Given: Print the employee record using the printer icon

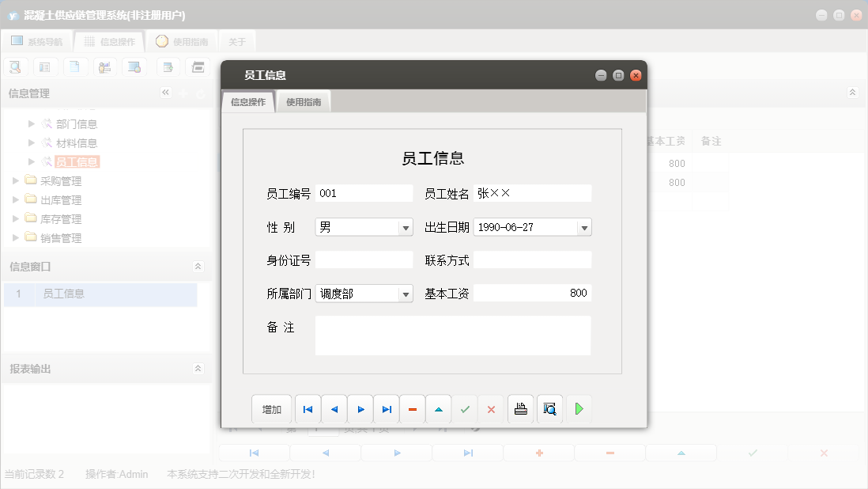Looking at the screenshot, I should tap(520, 408).
